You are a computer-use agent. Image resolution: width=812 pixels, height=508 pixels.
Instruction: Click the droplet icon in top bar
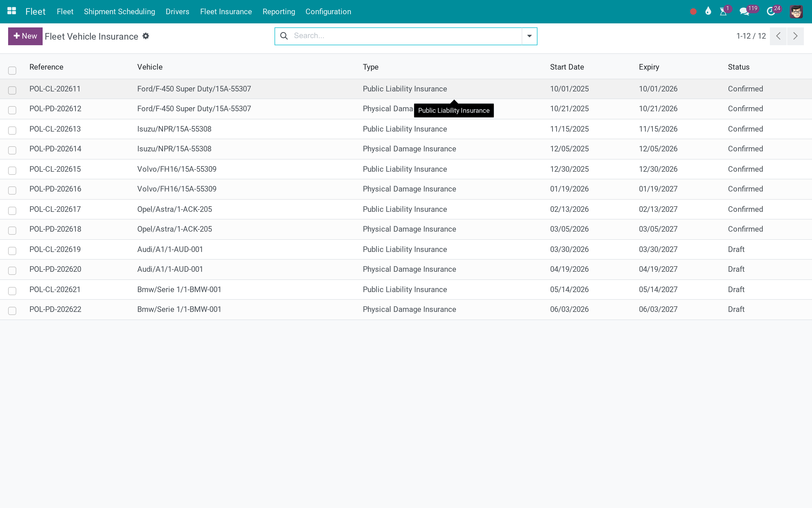click(708, 11)
